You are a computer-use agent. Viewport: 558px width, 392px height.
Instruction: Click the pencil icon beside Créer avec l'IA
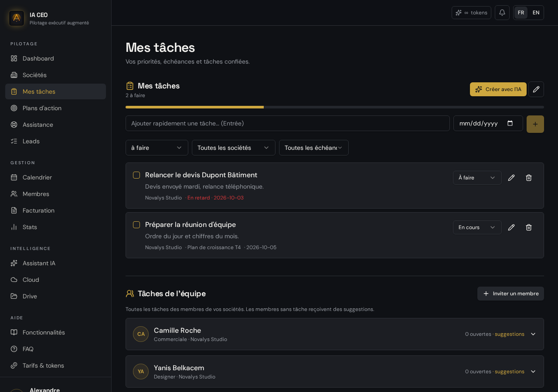click(536, 89)
